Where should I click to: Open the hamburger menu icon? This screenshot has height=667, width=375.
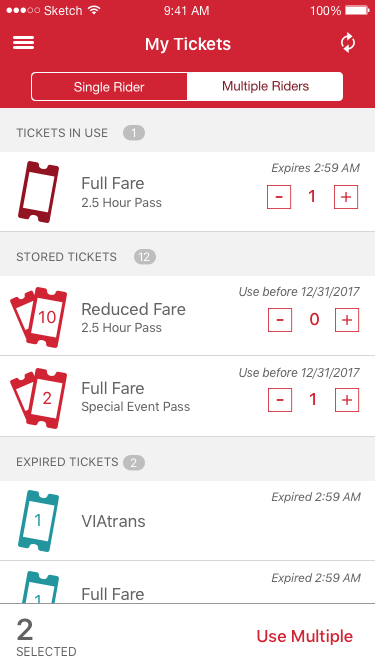click(23, 43)
